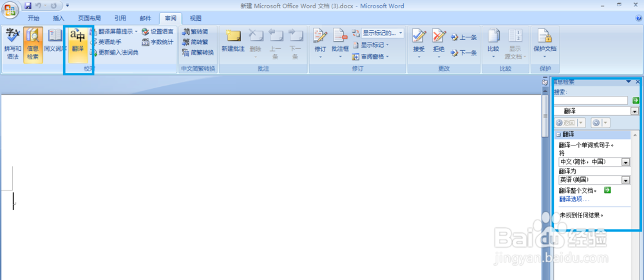The width and height of the screenshot is (644, 280).
Task: Switch to 引用 tab
Action: (x=120, y=18)
